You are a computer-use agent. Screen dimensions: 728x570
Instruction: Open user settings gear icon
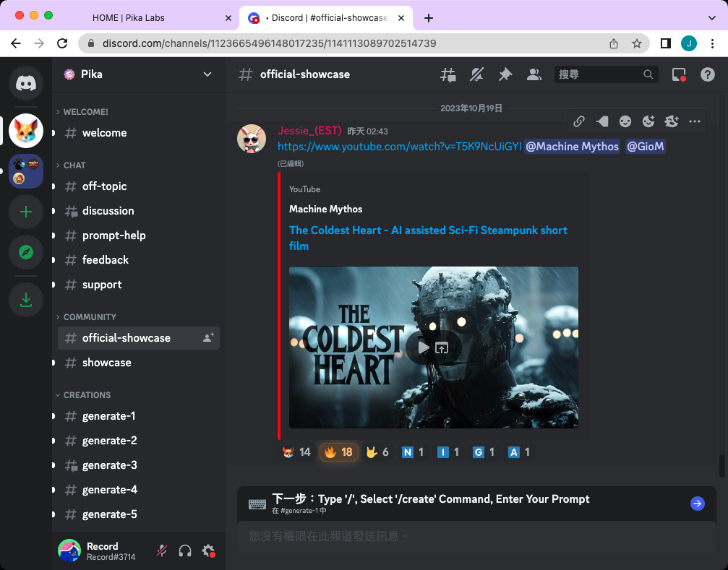click(208, 551)
